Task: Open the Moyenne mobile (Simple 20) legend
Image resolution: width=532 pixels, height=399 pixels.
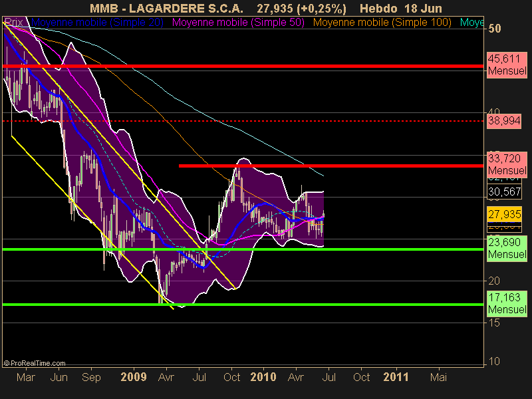Action: point(97,23)
